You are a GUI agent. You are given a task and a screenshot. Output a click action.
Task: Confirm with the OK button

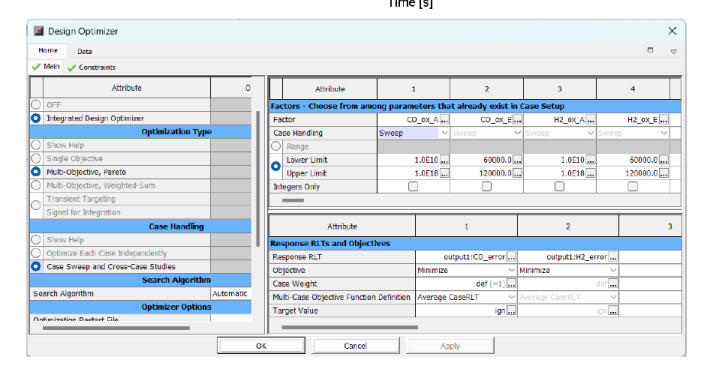click(x=261, y=346)
